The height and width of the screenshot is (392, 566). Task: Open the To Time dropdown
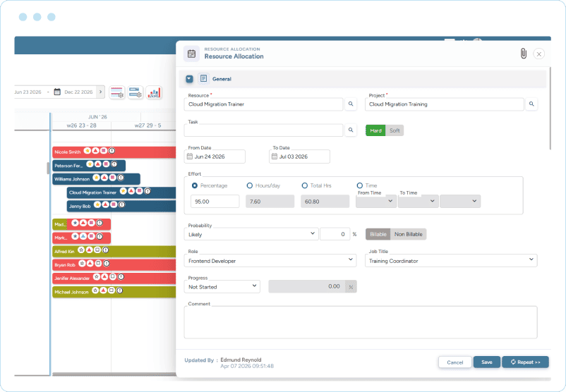(418, 201)
